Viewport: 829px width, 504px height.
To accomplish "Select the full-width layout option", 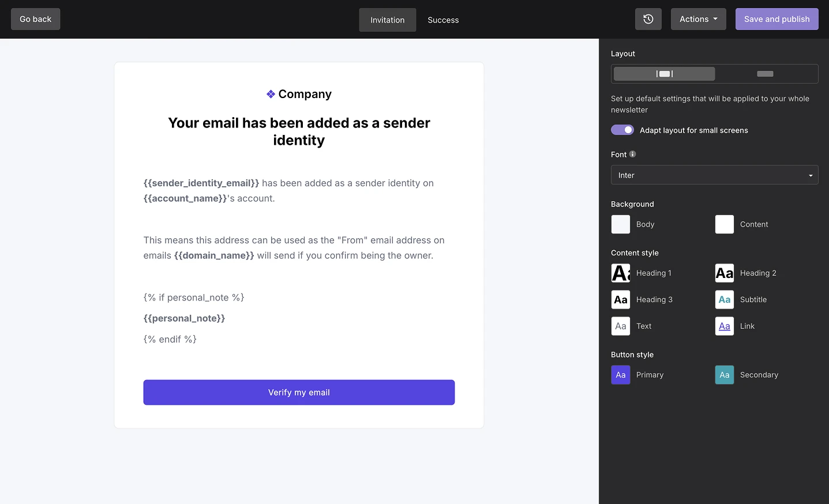I will [765, 74].
